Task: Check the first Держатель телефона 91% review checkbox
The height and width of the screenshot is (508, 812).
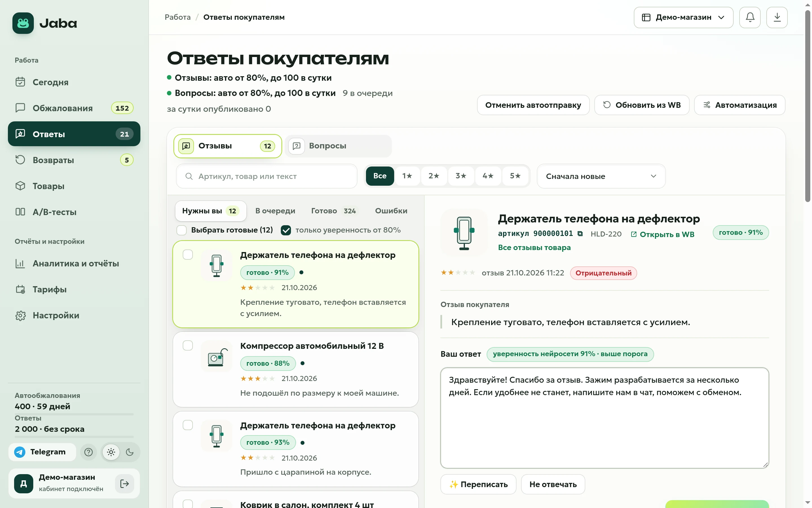Action: point(188,255)
